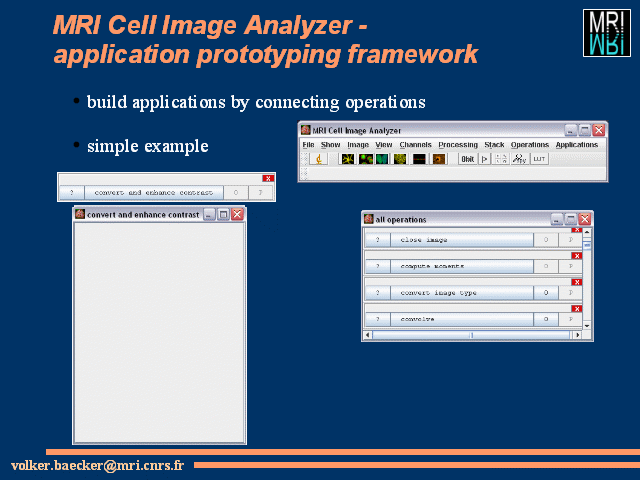
Task: Open the yellow textured sample image icon
Action: coord(400,159)
